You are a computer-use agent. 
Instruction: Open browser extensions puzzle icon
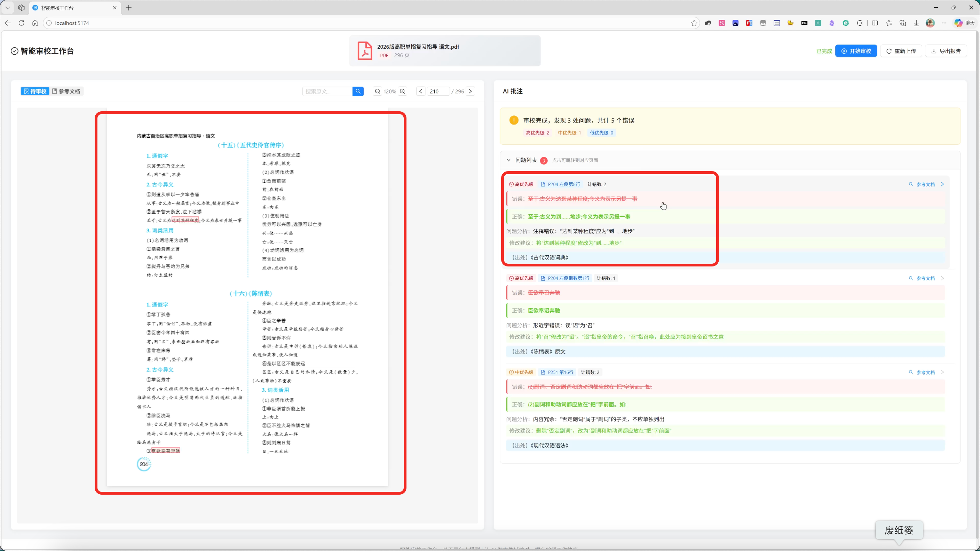tap(860, 23)
